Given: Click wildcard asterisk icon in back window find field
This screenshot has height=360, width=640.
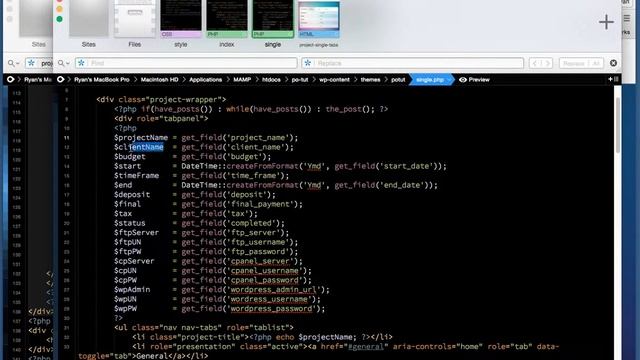Looking at the screenshot, I should 31,63.
